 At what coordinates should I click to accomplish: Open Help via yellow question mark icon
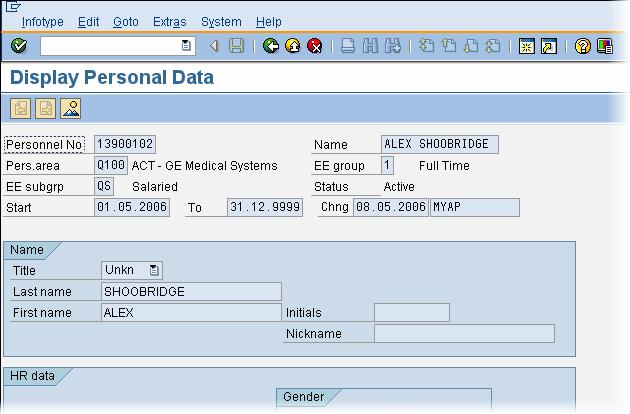[x=583, y=46]
